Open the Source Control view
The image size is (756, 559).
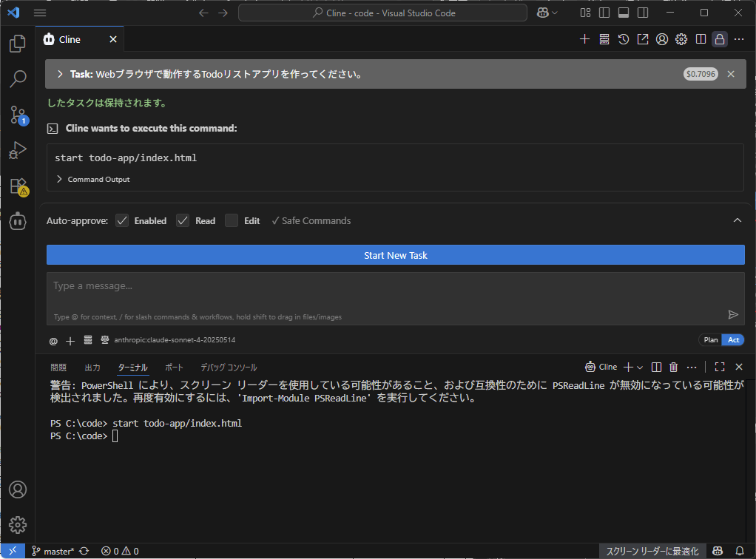[x=18, y=115]
